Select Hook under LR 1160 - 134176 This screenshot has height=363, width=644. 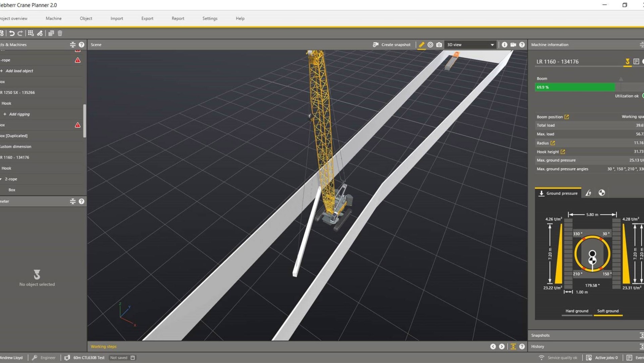(6, 168)
